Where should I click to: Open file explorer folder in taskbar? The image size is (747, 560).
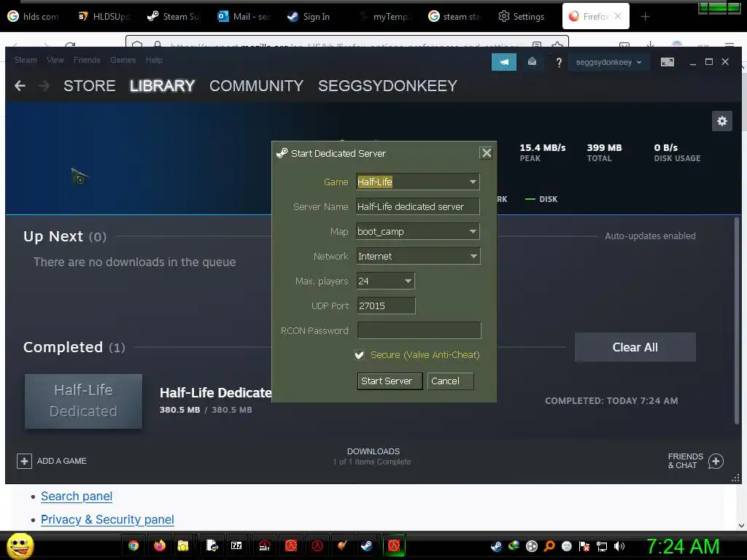pos(183,545)
